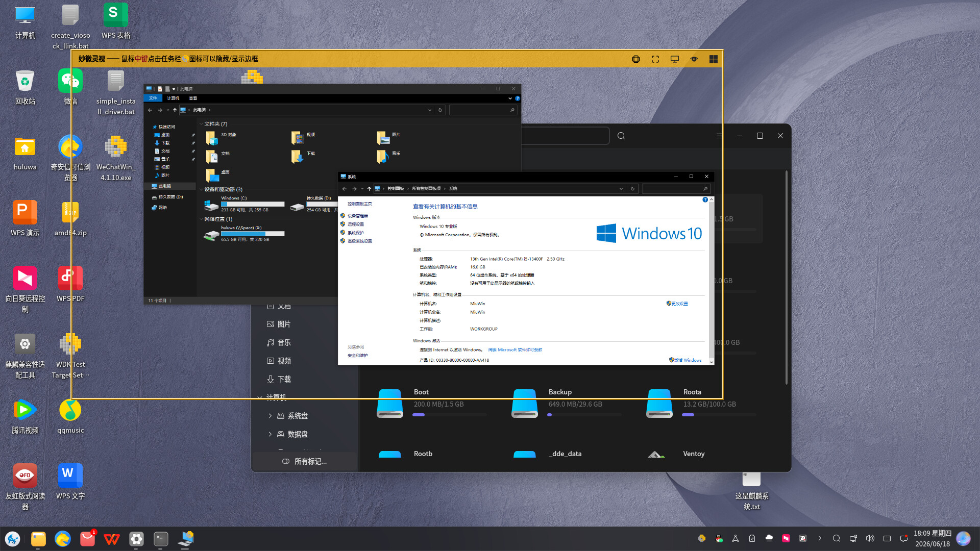This screenshot has width=980, height=551.
Task: Click the monitor icon in the yellow toolbar
Action: 675,59
